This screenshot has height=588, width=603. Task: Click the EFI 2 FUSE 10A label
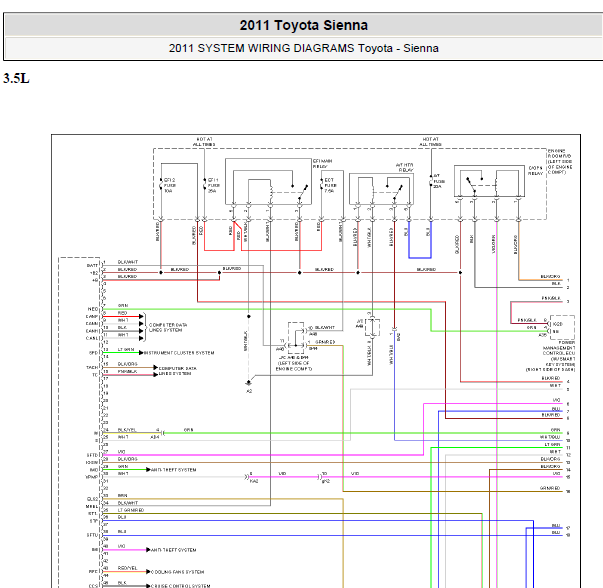(x=170, y=185)
